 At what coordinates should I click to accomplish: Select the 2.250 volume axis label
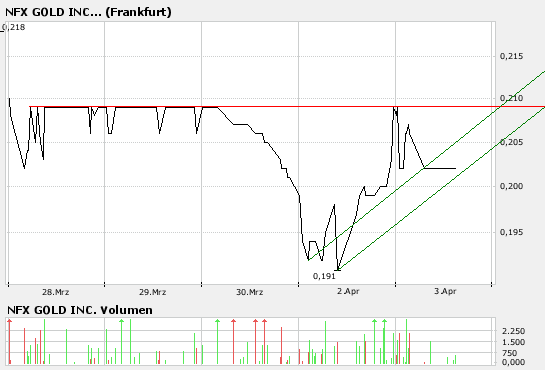pos(513,331)
